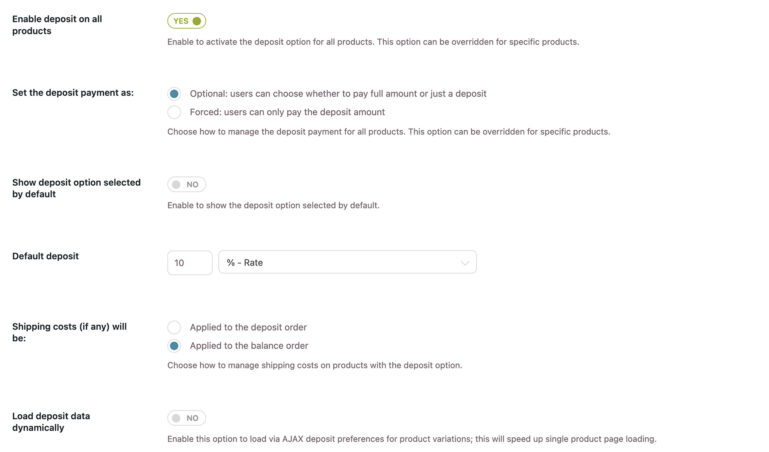The image size is (769, 452).
Task: Click the 'Set the deposit payment as:' heading
Action: [73, 93]
